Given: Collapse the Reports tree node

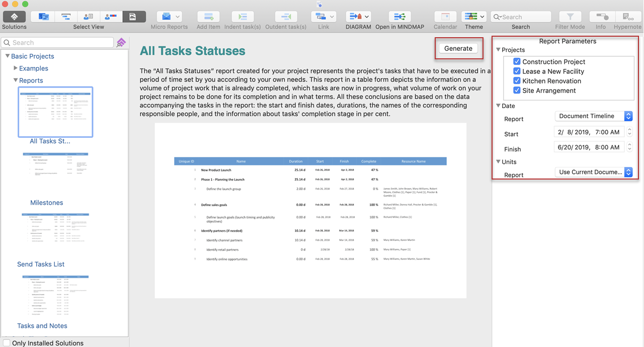Looking at the screenshot, I should click(x=16, y=80).
